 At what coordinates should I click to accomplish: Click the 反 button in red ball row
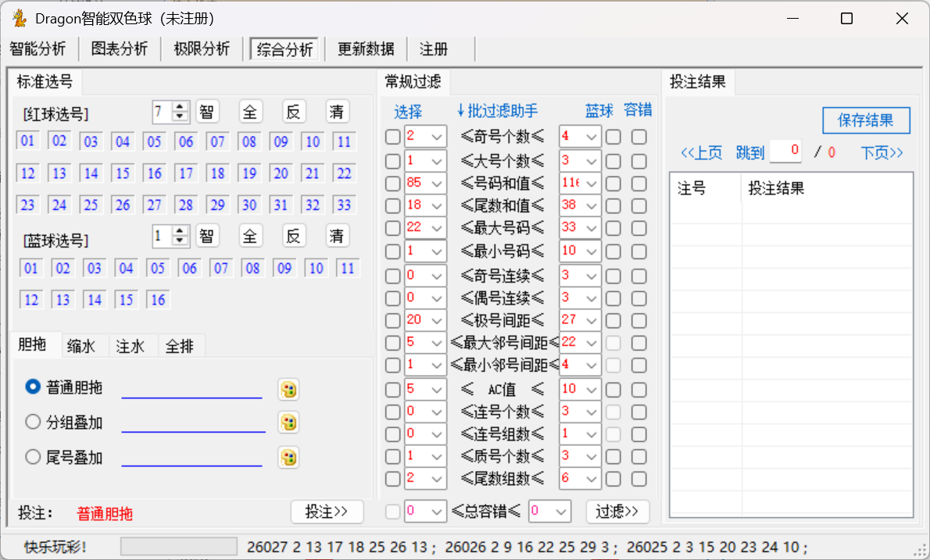click(293, 112)
